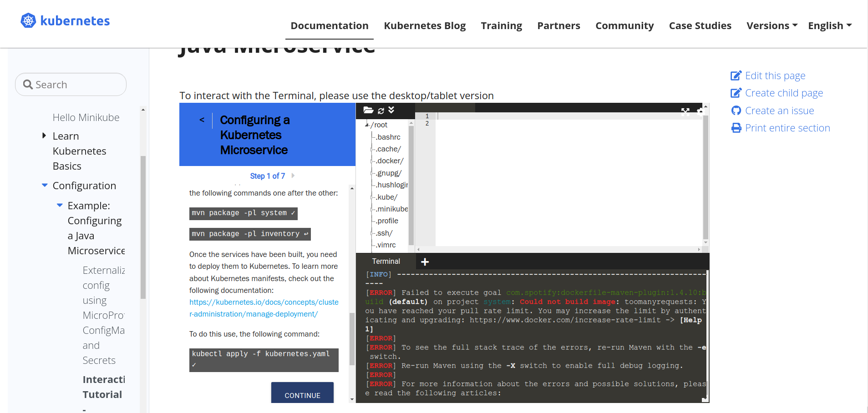
Task: Select the Terminal tab
Action: coord(386,261)
